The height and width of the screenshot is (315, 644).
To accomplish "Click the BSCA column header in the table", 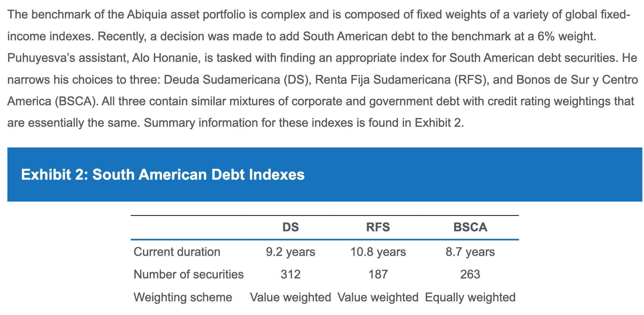I will point(470,227).
